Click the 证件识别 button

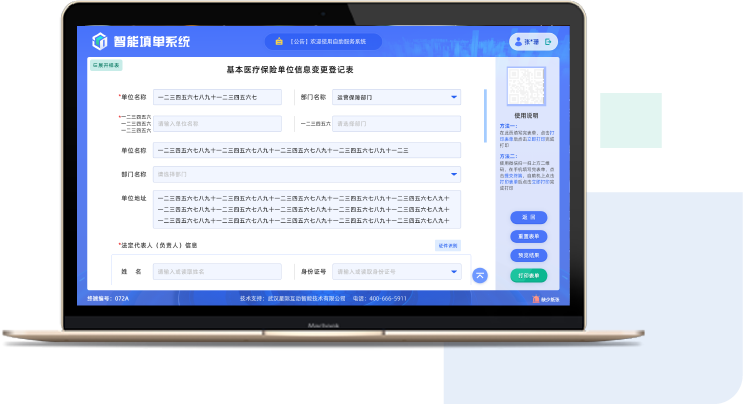coord(448,245)
